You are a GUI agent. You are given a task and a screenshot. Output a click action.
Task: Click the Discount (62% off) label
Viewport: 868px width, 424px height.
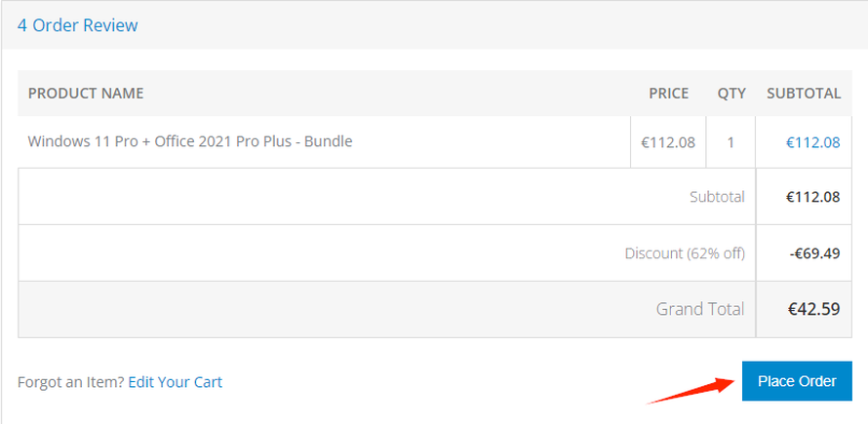(685, 253)
